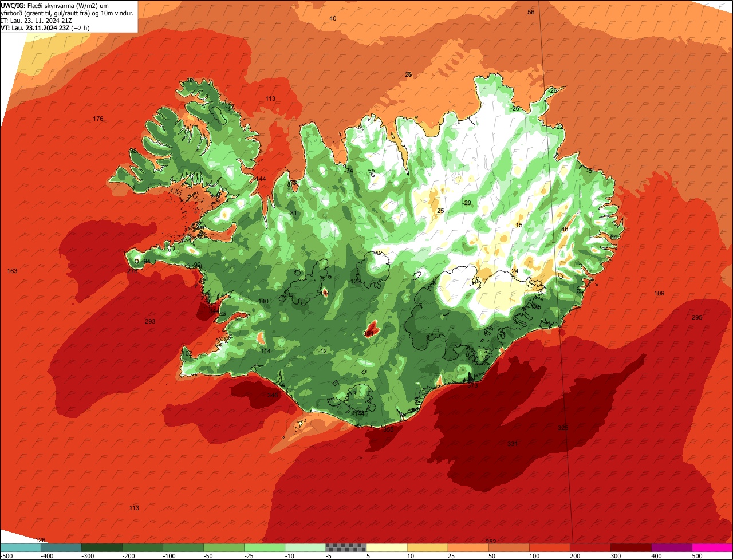Click the red 200 to 300 legend swatch

590,548
